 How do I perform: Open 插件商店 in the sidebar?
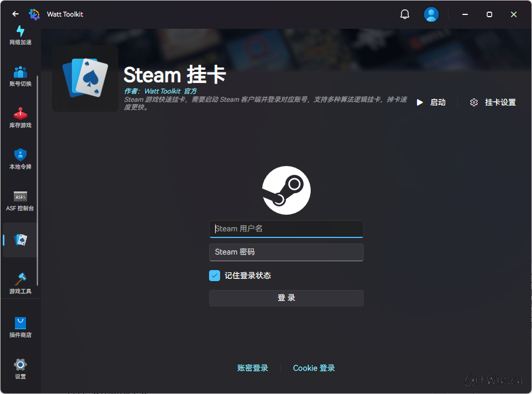20,328
